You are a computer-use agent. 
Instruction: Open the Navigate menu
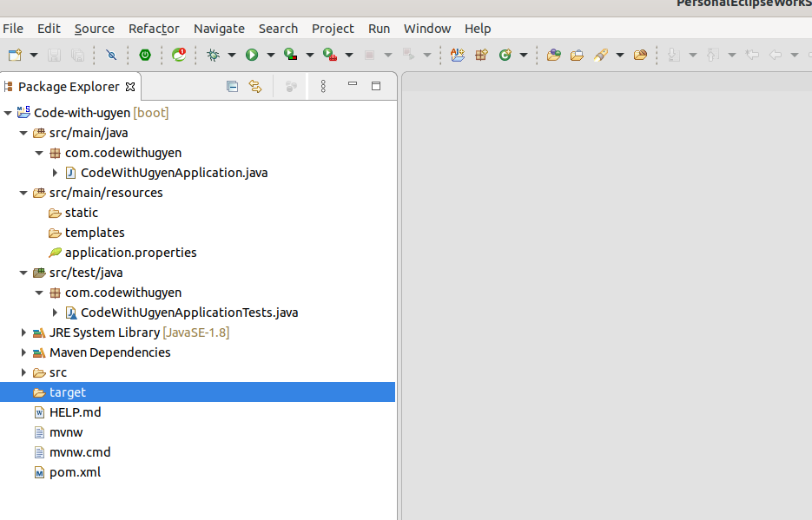[x=219, y=29]
